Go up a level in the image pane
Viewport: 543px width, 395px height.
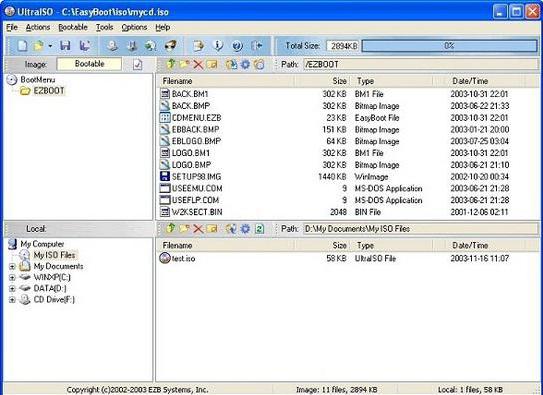click(171, 64)
